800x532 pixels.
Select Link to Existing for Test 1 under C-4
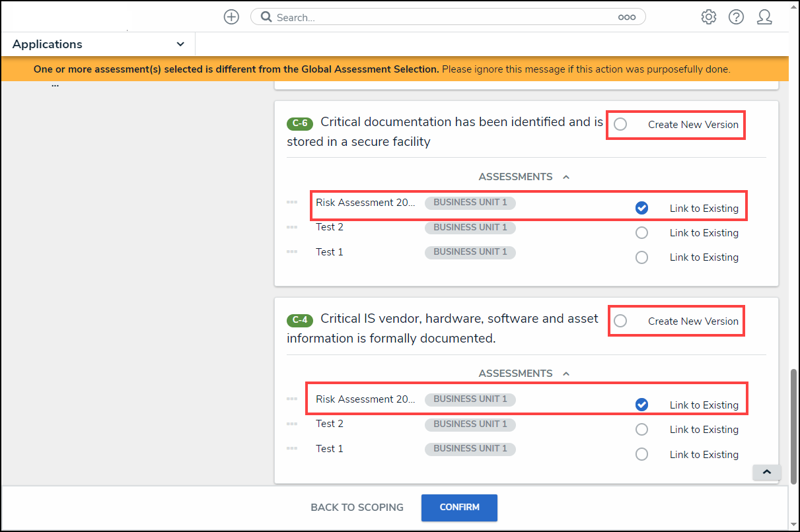pos(641,454)
